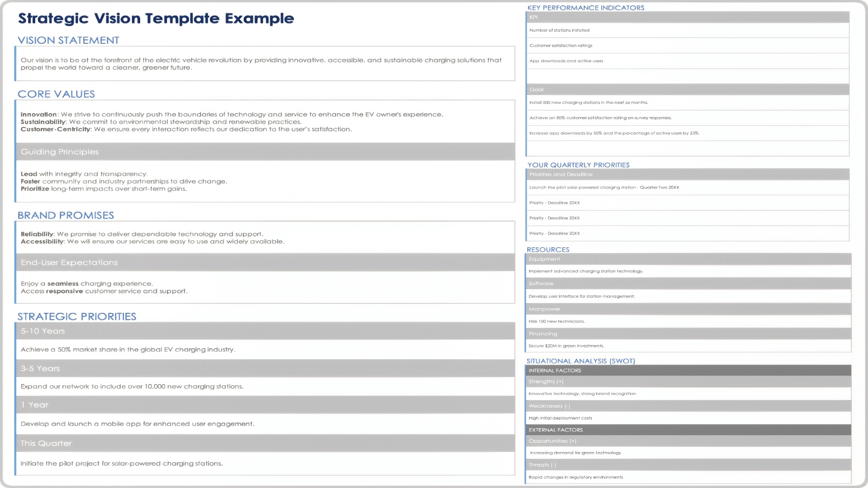Viewport: 868px width, 488px height.
Task: Click 'Initiate the pilot project' text
Action: (x=122, y=464)
